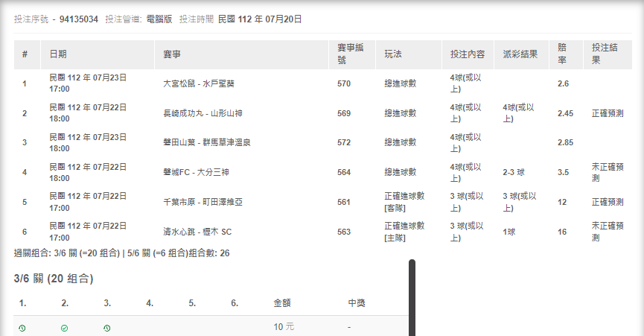This screenshot has width=644, height=336.
Task: Click event number 572
Action: (344, 142)
